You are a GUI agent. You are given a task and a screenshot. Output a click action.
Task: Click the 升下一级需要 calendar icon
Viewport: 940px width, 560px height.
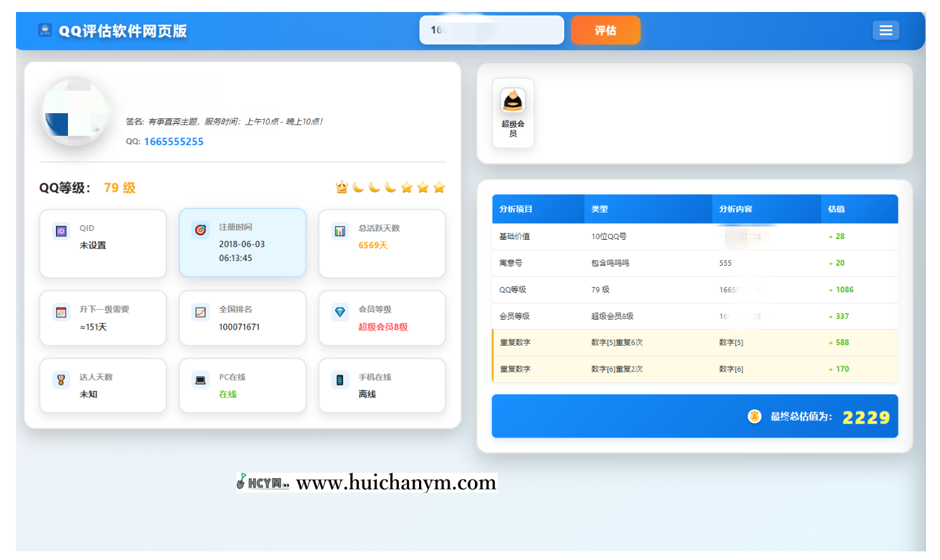(61, 312)
